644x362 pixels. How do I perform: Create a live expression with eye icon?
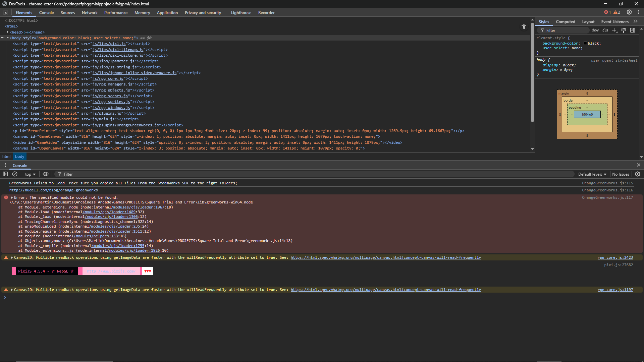point(46,174)
